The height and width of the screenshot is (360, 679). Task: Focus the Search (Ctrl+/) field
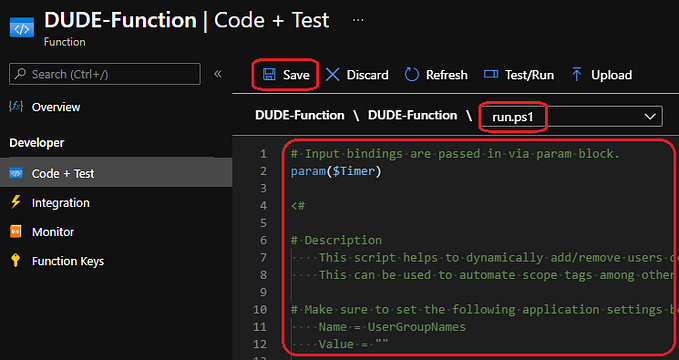[105, 74]
